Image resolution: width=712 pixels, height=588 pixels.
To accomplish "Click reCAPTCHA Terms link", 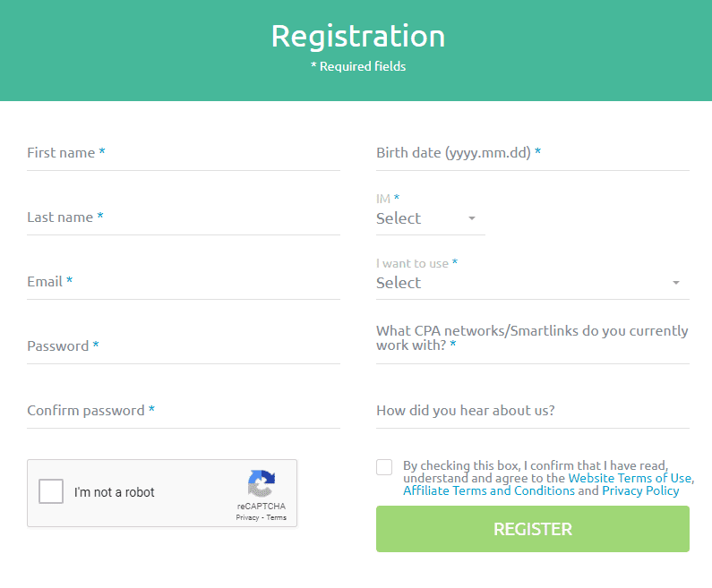I will (277, 517).
